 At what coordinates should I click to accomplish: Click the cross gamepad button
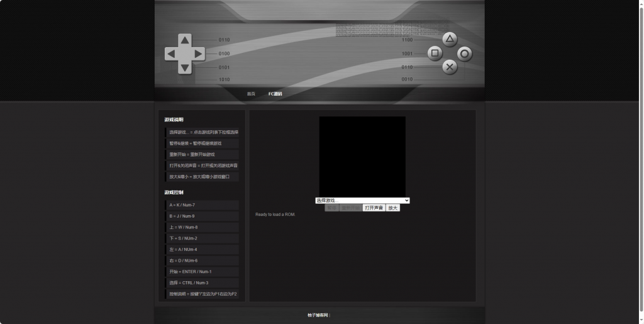point(450,67)
